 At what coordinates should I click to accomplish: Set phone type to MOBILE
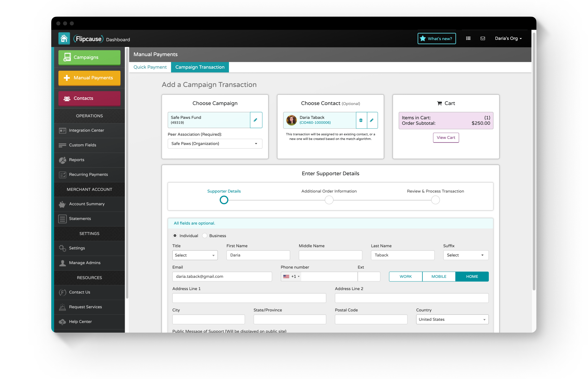tap(439, 276)
